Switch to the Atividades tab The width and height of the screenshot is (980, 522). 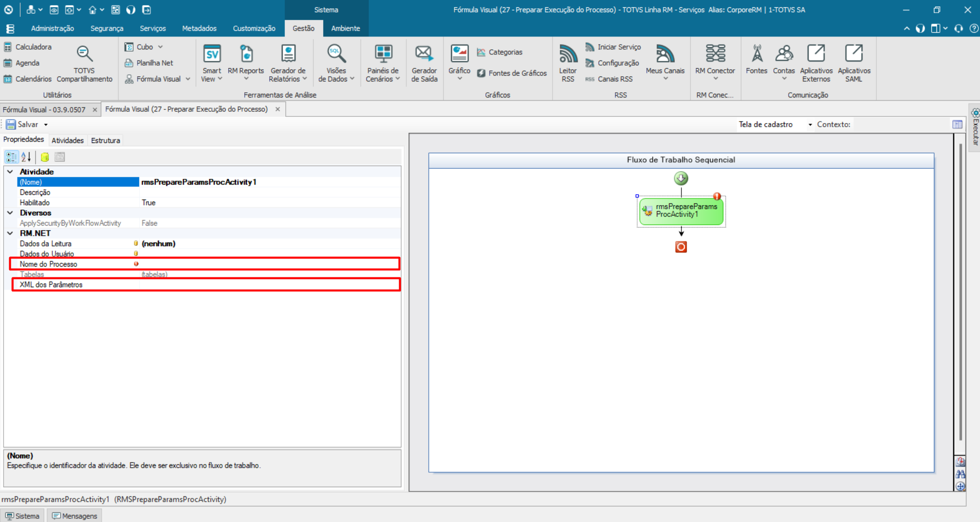(67, 140)
